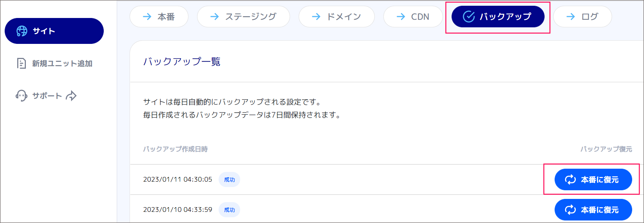Image resolution: width=644 pixels, height=223 pixels.
Task: Restore the 2023/01/11 backup to 本番
Action: 593,179
